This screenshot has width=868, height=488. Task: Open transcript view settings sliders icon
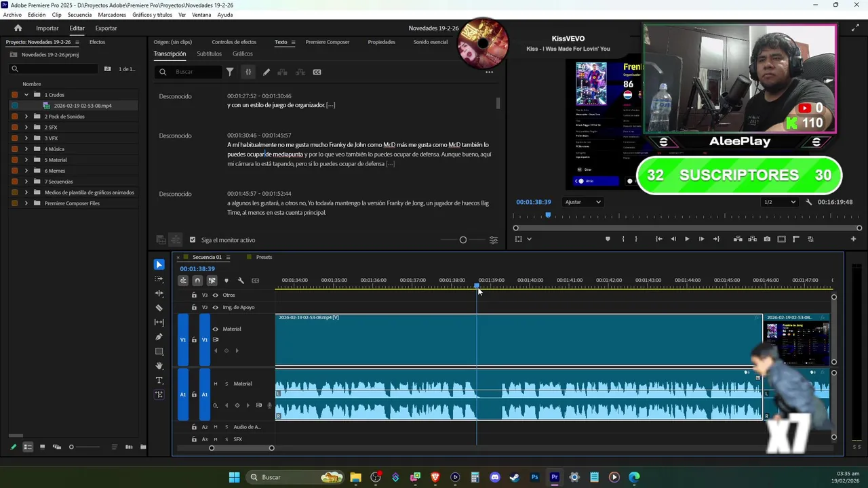[x=494, y=240]
